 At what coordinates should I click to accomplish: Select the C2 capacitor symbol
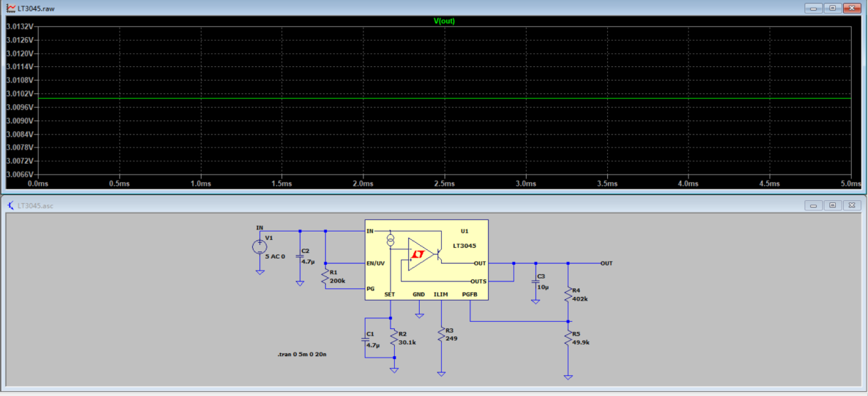[x=299, y=256]
